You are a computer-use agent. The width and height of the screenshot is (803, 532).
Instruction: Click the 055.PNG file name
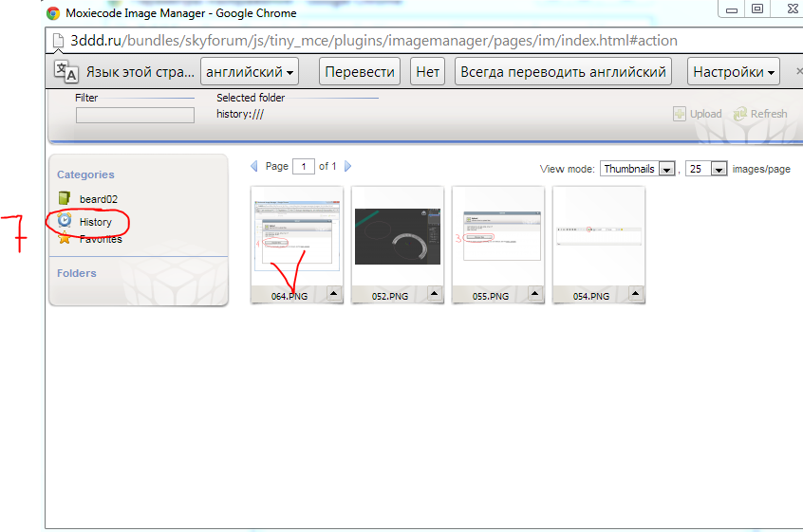[x=490, y=296]
